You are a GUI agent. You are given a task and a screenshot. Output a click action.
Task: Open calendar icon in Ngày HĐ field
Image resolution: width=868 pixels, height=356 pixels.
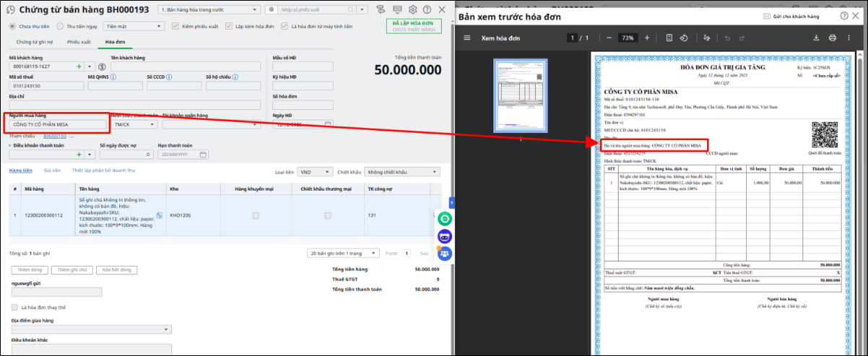pos(329,124)
